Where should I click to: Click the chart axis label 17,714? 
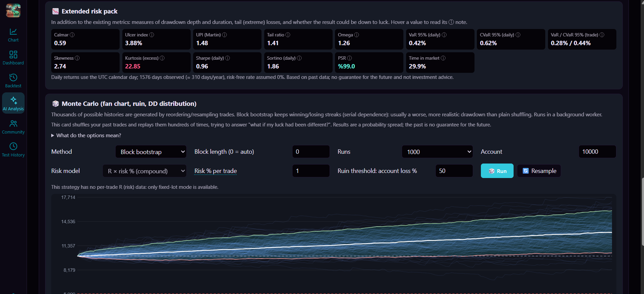tap(68, 197)
